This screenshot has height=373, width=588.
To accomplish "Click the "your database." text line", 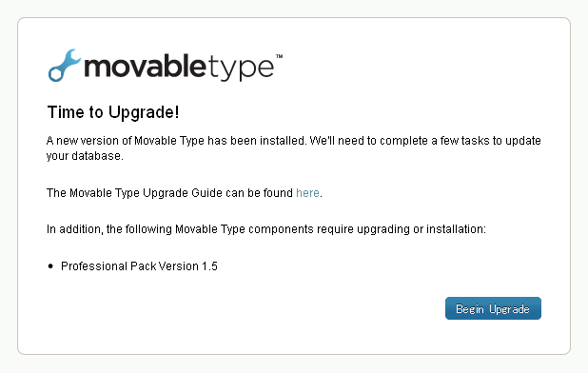I will click(x=85, y=156).
